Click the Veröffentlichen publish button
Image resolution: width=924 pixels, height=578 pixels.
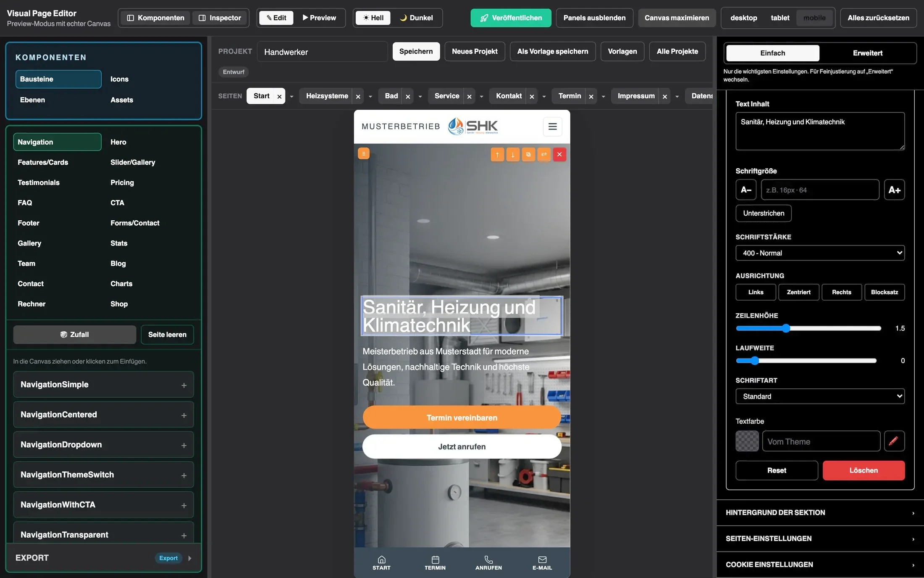pyautogui.click(x=511, y=18)
